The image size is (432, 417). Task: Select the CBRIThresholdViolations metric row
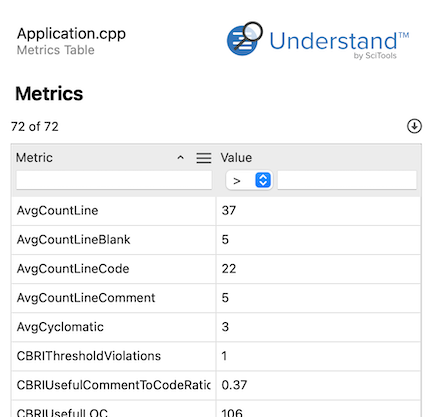point(216,356)
